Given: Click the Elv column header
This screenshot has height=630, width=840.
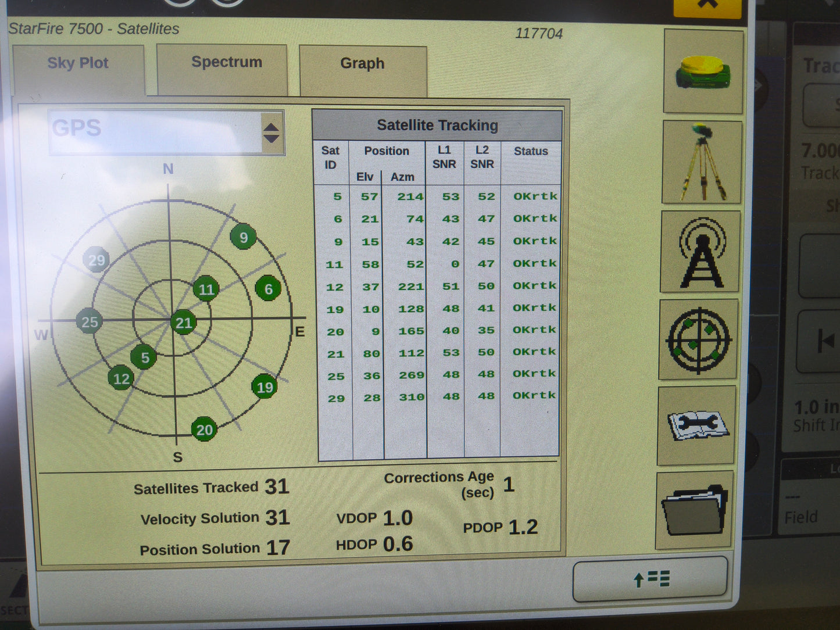Looking at the screenshot, I should (x=365, y=177).
